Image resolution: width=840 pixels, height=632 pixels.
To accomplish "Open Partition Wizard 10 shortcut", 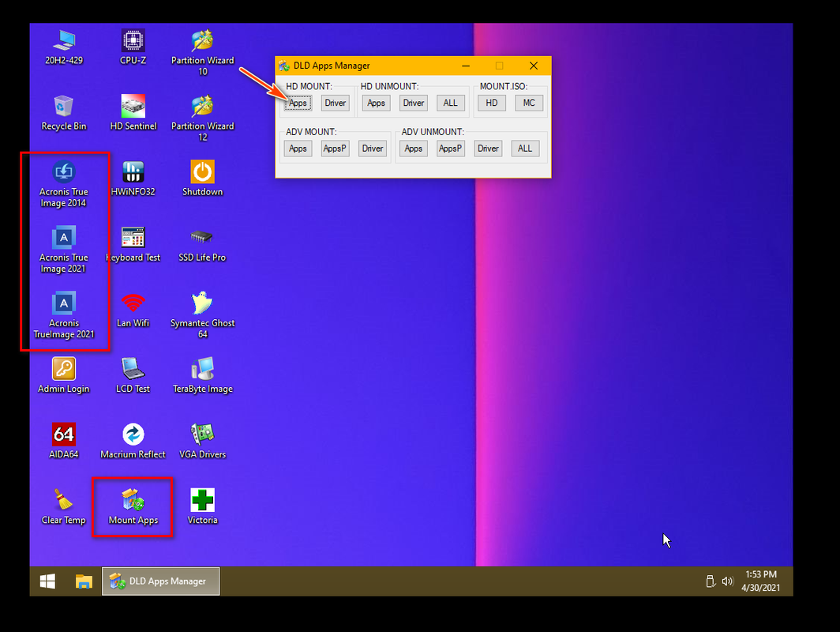I will click(202, 52).
